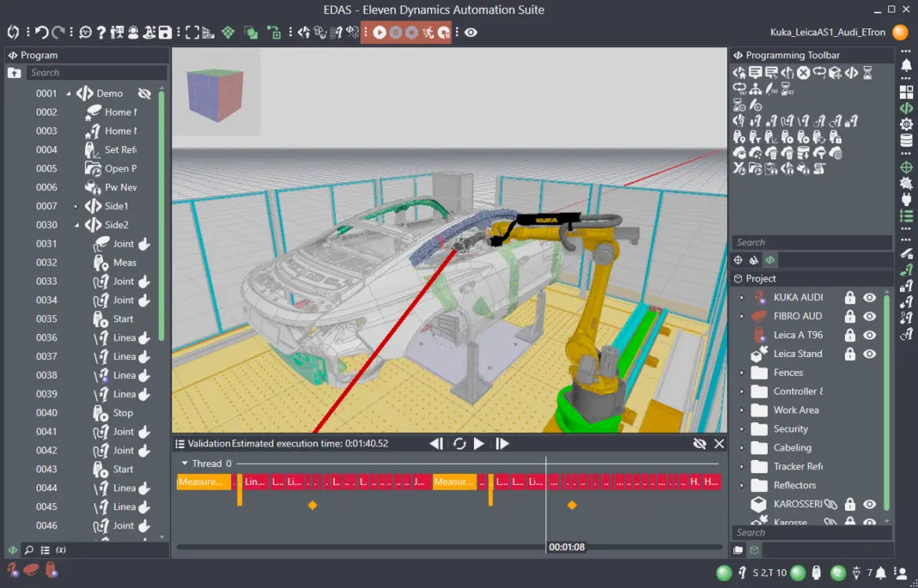Click the play button in orange toolbar group
Screen dimensions: 918x588
point(380,32)
